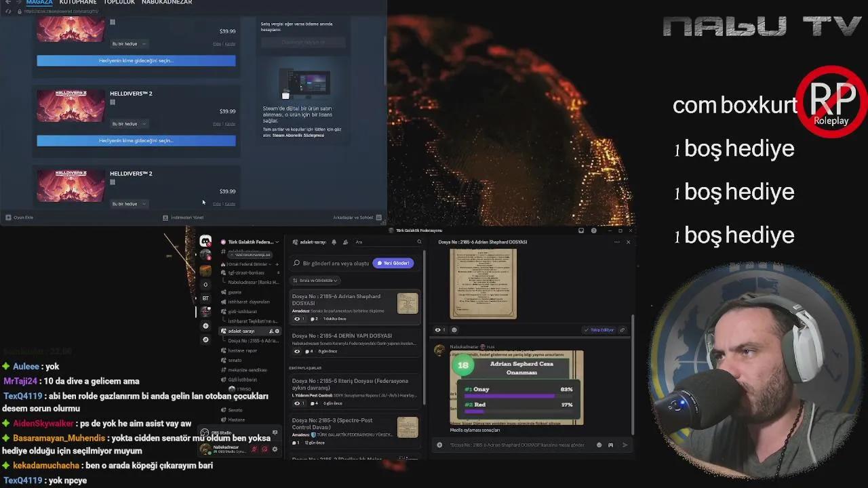Toggle Takip Ediliyor follow button

click(x=599, y=330)
